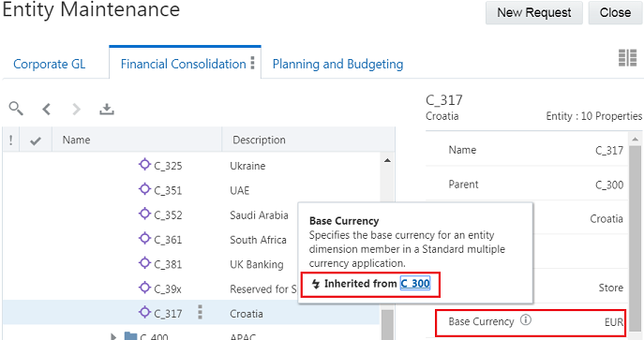Click the exclamation column header

[10, 140]
